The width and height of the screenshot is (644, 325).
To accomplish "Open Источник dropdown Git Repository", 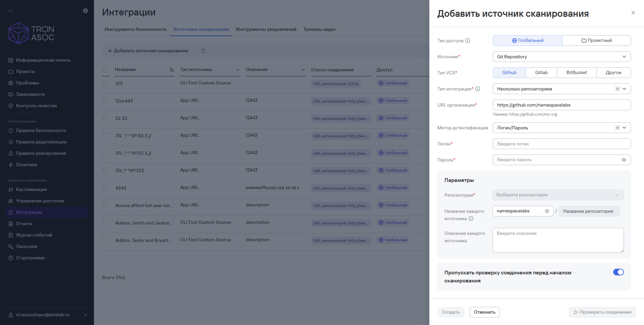I will 562,57.
